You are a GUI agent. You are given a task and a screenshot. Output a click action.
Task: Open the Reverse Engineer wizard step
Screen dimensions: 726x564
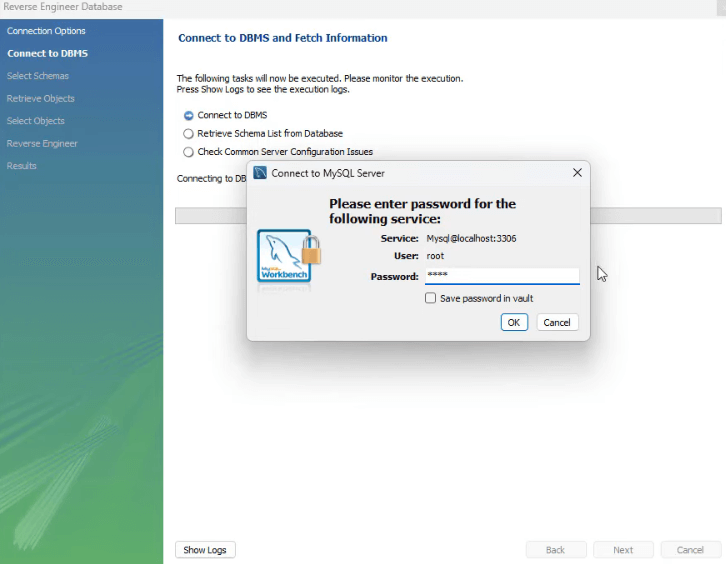click(x=42, y=144)
